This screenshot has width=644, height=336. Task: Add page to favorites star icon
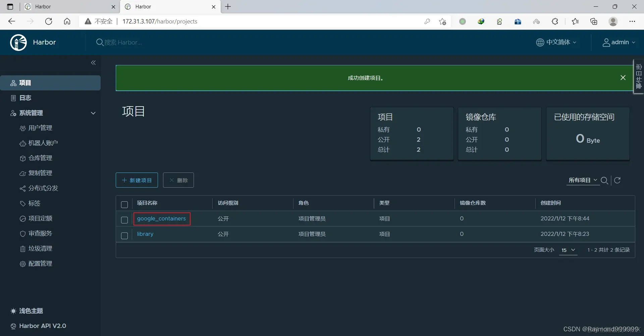[442, 21]
